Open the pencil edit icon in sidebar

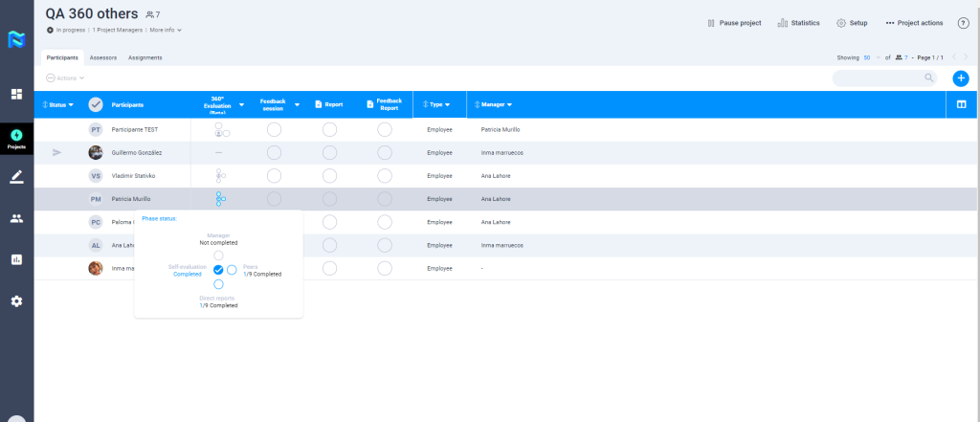click(x=16, y=177)
